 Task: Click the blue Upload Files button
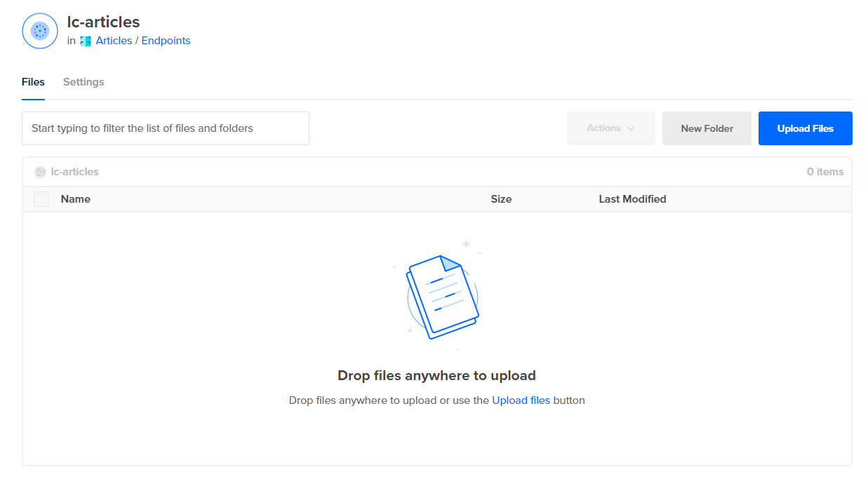click(806, 128)
